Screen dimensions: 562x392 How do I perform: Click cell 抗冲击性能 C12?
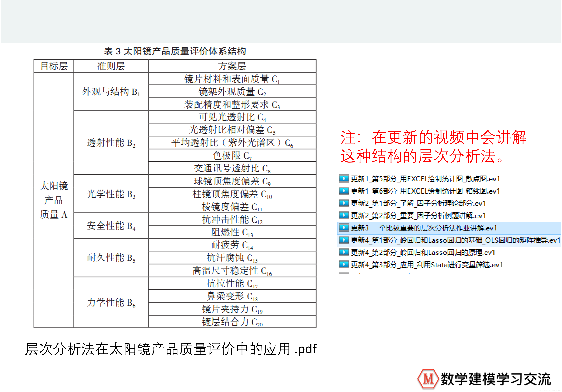tap(232, 219)
